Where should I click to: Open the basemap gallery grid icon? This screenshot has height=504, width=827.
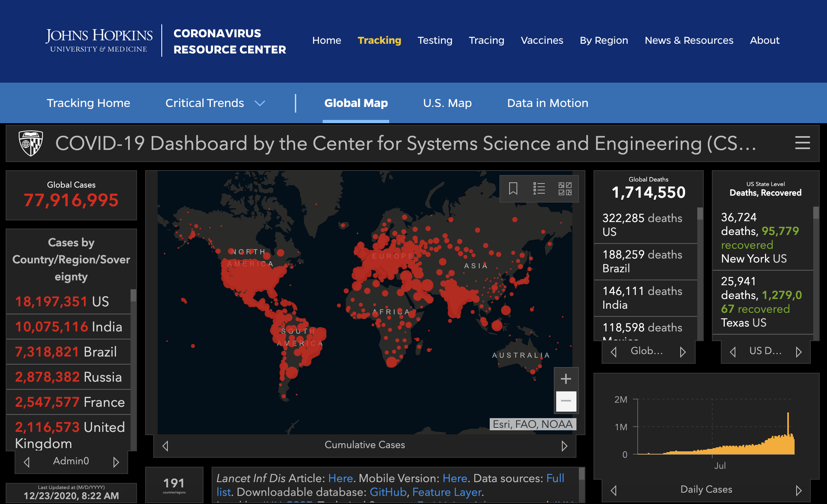(x=565, y=188)
